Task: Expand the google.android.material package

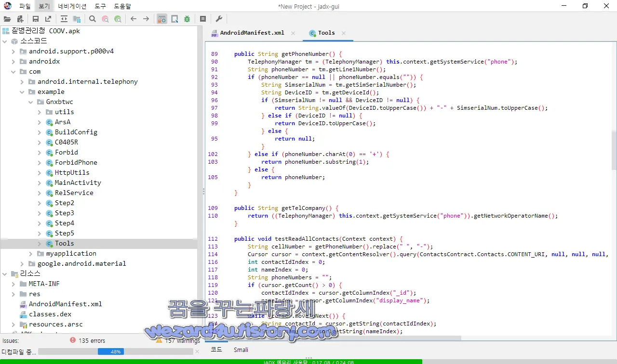Action: 22,263
